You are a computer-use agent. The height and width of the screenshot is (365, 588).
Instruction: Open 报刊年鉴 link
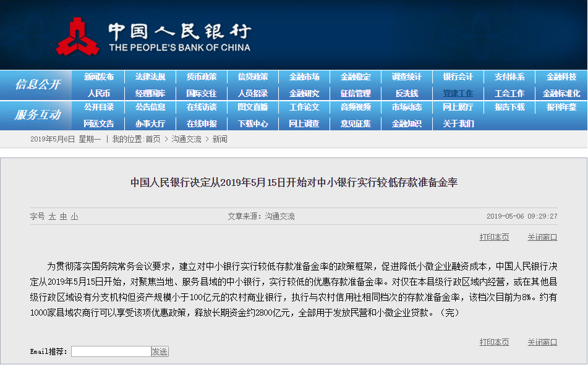(x=561, y=107)
